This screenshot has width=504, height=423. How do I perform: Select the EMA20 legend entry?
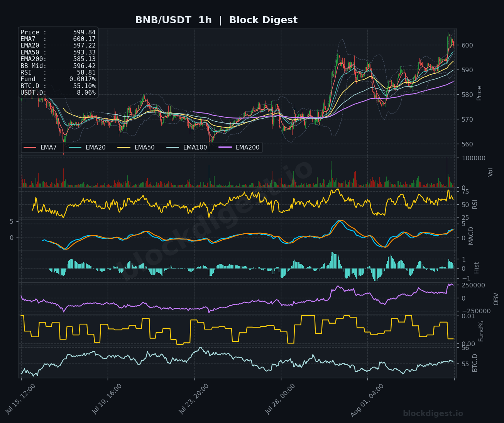point(87,148)
